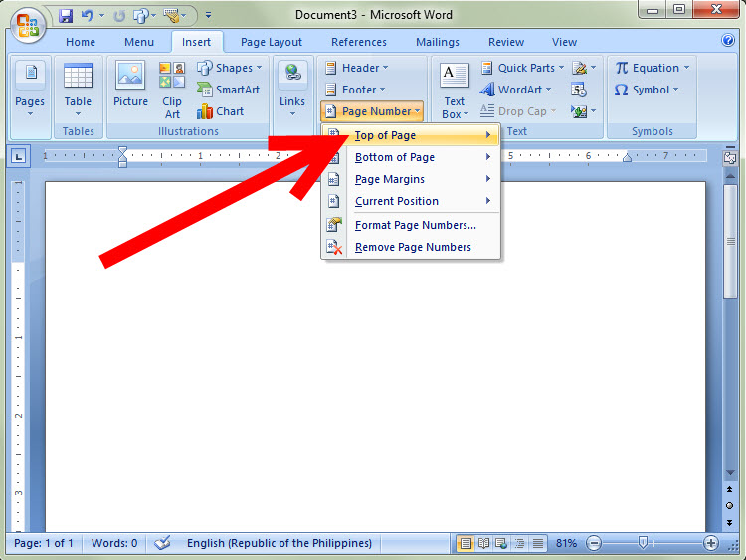
Task: Open the Office Button menu
Action: coord(28,25)
